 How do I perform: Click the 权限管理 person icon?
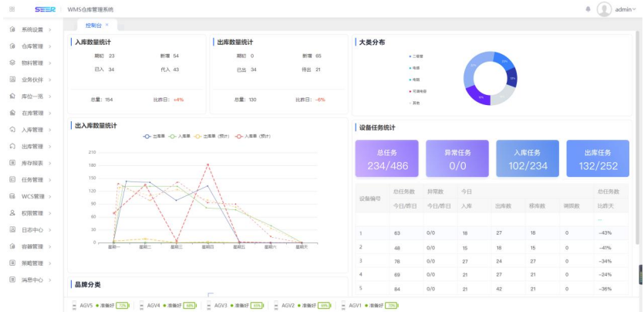click(x=13, y=212)
